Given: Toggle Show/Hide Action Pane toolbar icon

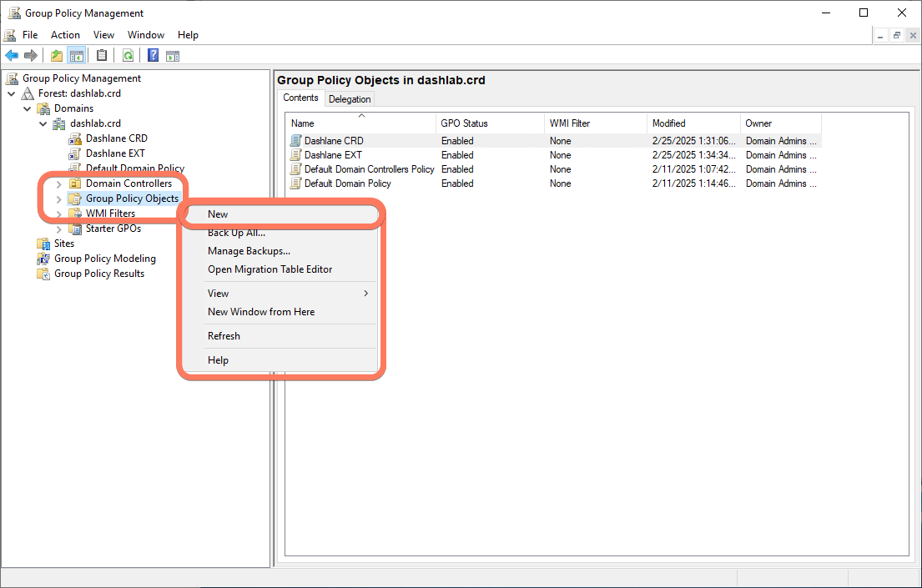Looking at the screenshot, I should (173, 56).
